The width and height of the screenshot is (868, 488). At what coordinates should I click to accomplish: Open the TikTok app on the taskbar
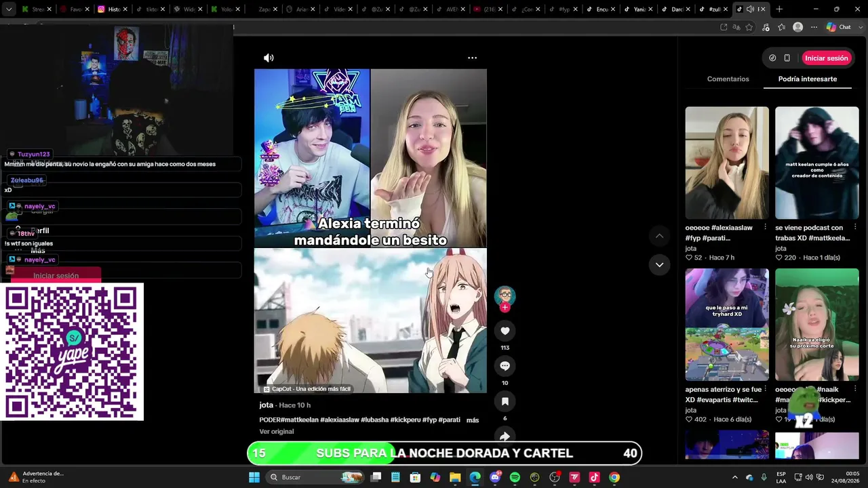click(x=594, y=477)
